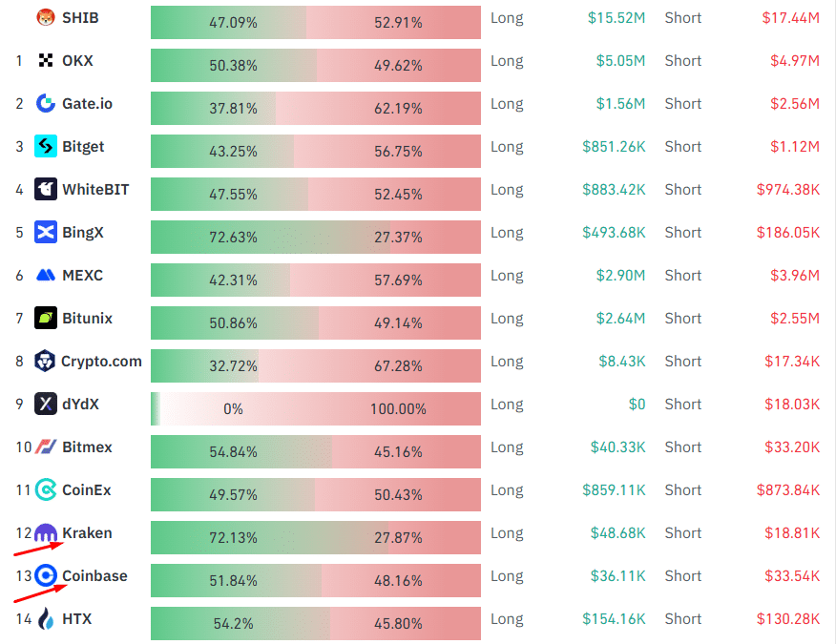Click BingX long/short ratio bar
The image size is (836, 644).
pos(315,233)
